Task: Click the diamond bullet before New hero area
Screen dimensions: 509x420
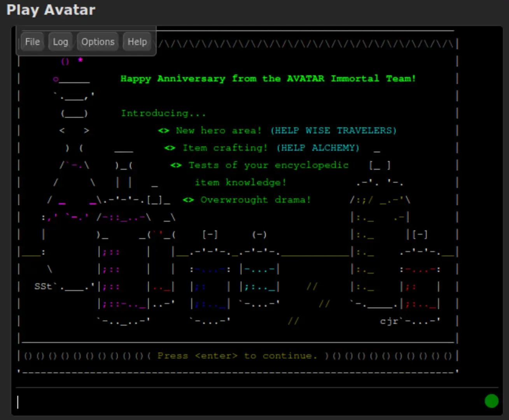Action: point(164,131)
